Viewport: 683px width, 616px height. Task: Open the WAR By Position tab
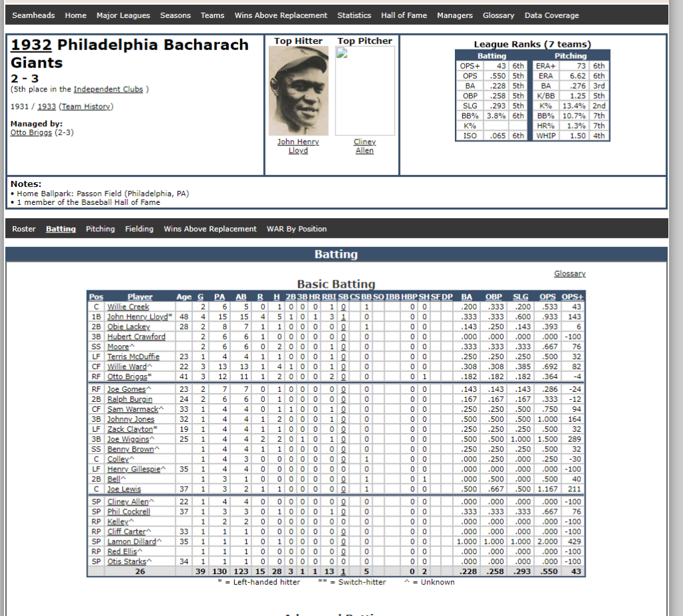(x=296, y=229)
